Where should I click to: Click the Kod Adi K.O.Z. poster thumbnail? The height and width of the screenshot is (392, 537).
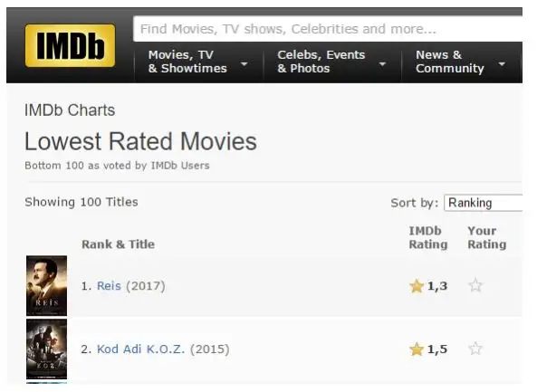click(46, 349)
